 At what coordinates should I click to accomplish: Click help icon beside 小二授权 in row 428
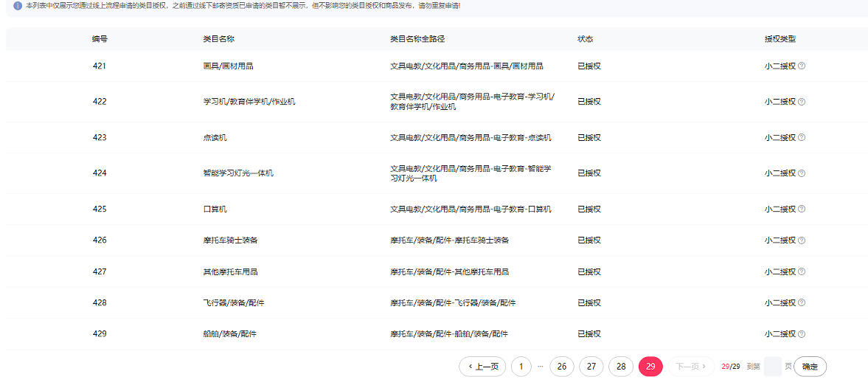(x=802, y=303)
